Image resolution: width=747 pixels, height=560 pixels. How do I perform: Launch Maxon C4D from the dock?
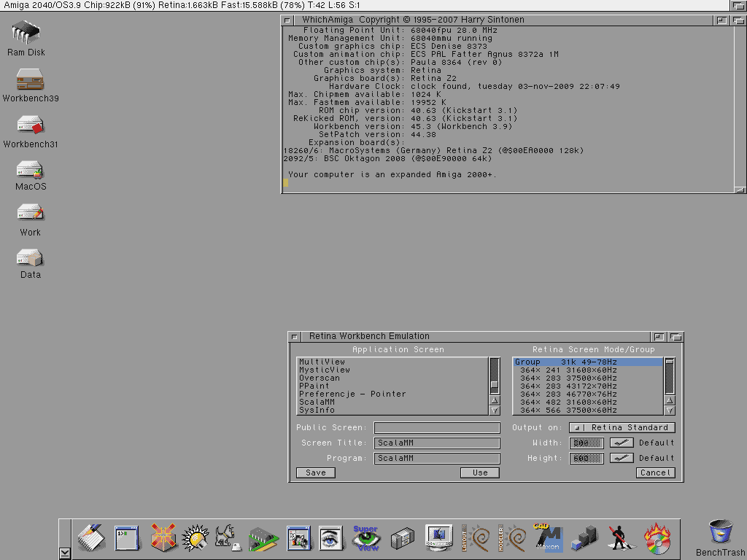[549, 538]
